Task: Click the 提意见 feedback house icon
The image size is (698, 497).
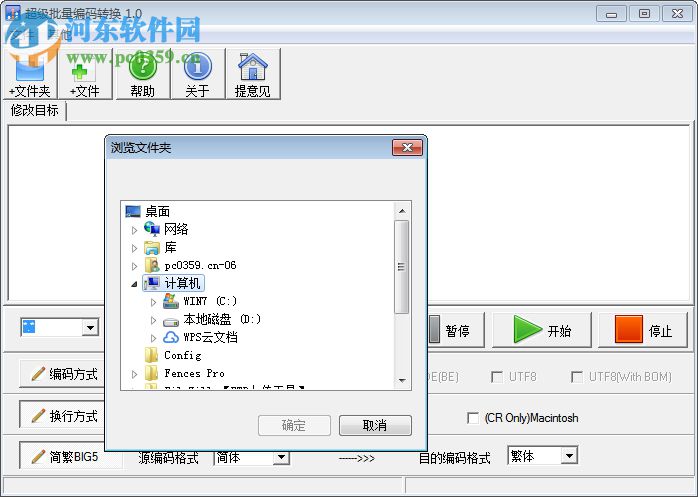Action: [253, 74]
